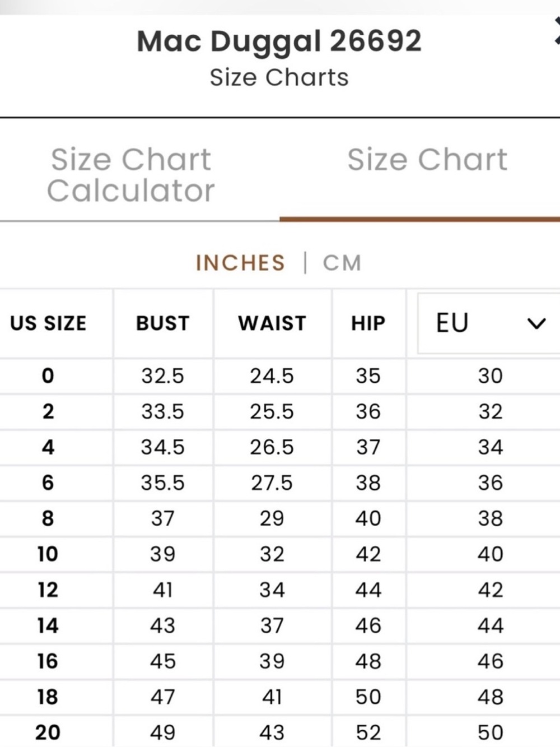Select INCHES measurement unit
The height and width of the screenshot is (747, 560).
(240, 263)
